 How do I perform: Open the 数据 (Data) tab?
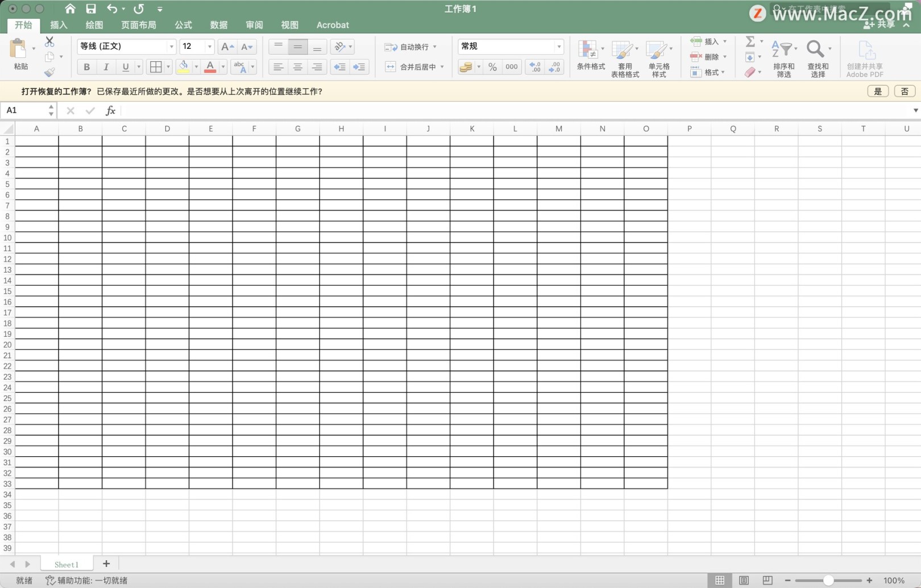point(219,25)
